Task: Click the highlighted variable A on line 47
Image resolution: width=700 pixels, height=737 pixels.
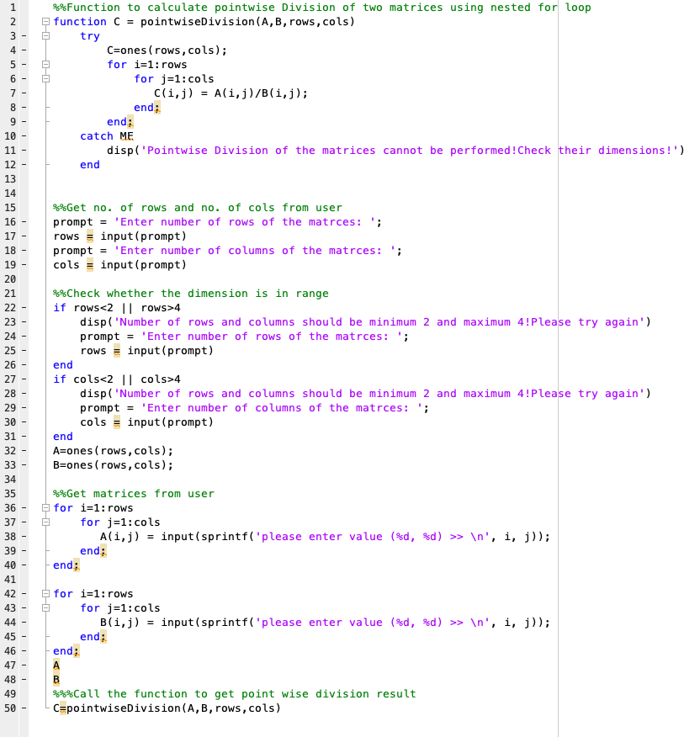Action: pos(56,665)
